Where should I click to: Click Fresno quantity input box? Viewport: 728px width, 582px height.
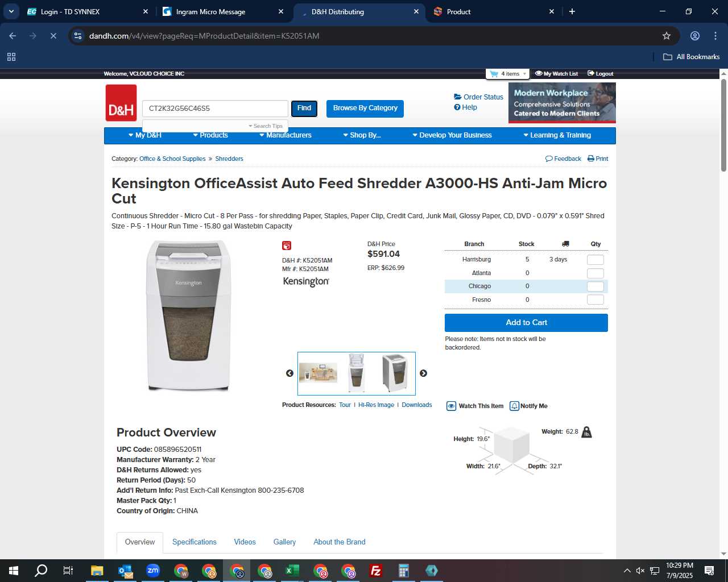coord(595,300)
